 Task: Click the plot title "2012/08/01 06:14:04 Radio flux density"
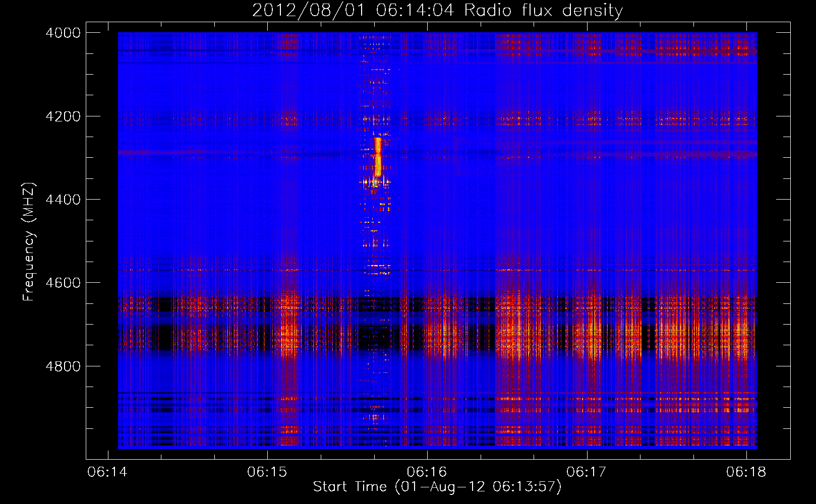437,11
